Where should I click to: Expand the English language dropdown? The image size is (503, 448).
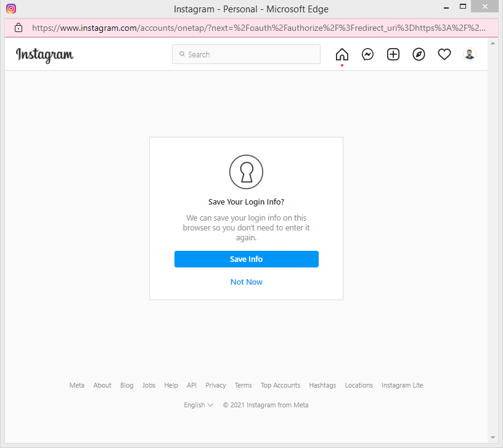(198, 405)
